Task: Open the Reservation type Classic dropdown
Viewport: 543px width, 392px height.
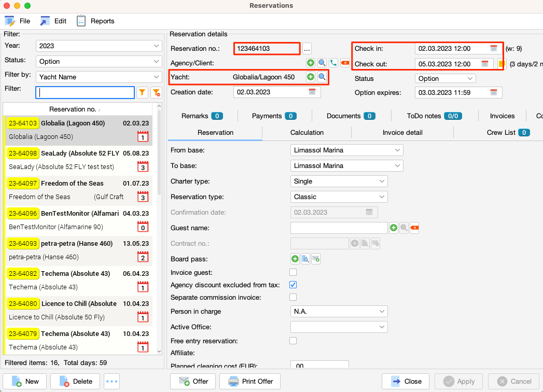Action: tap(339, 197)
